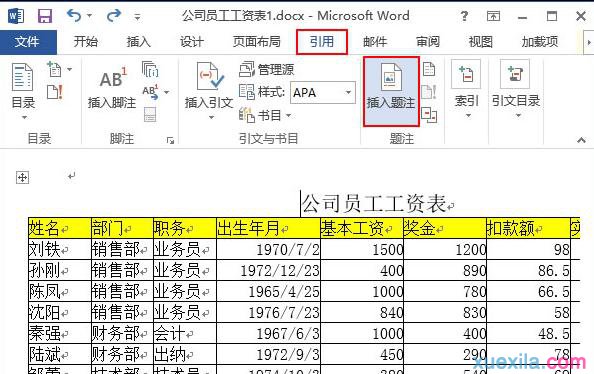594x374 pixels.
Task: Click the Show Notes icon
Action: coord(150,114)
